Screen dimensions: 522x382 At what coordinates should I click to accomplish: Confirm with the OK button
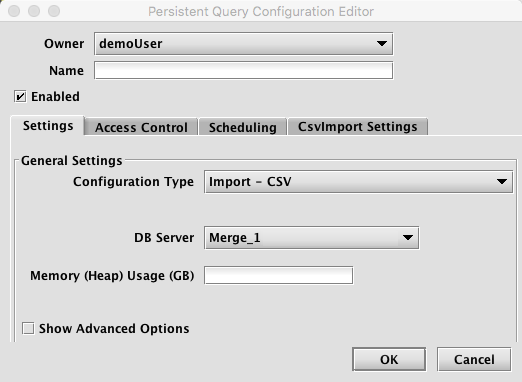[x=389, y=359]
